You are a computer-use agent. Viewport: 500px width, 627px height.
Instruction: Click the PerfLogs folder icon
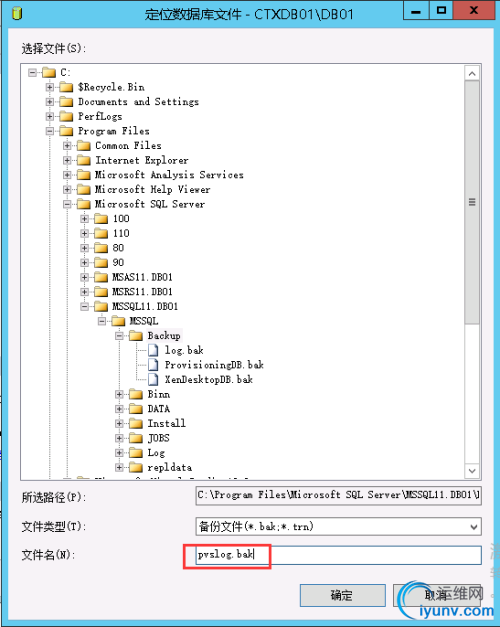(x=66, y=116)
